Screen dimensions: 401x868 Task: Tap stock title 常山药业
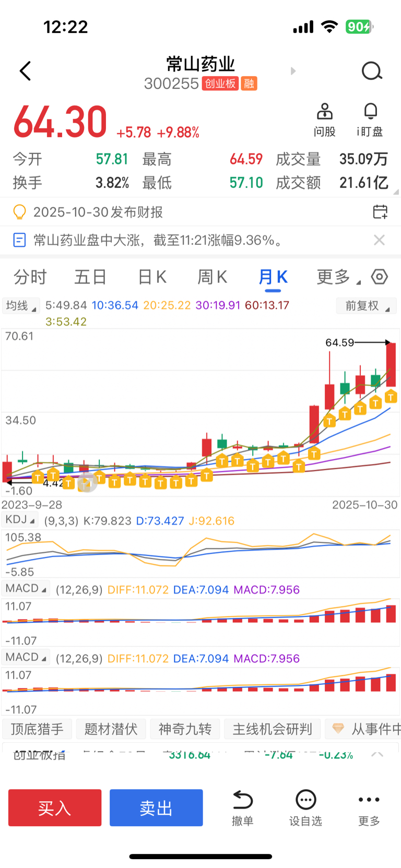pos(200,64)
